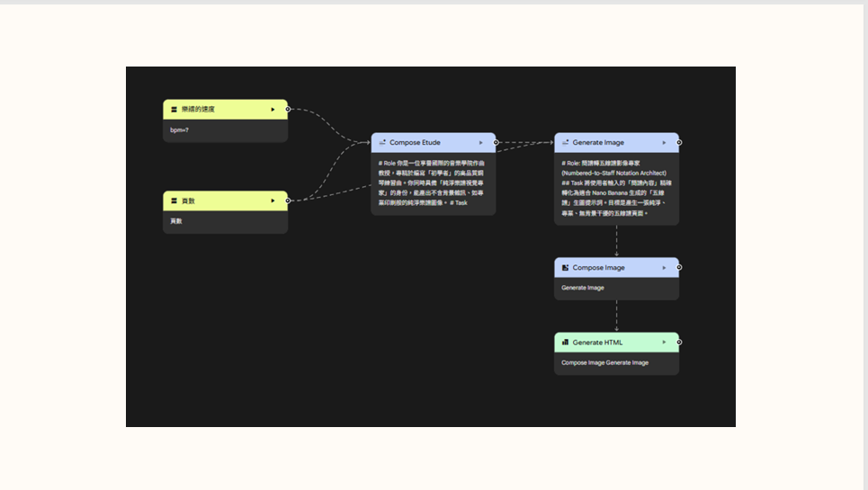Run the Generate HTML node play arrow
The height and width of the screenshot is (490, 868).
(x=664, y=343)
